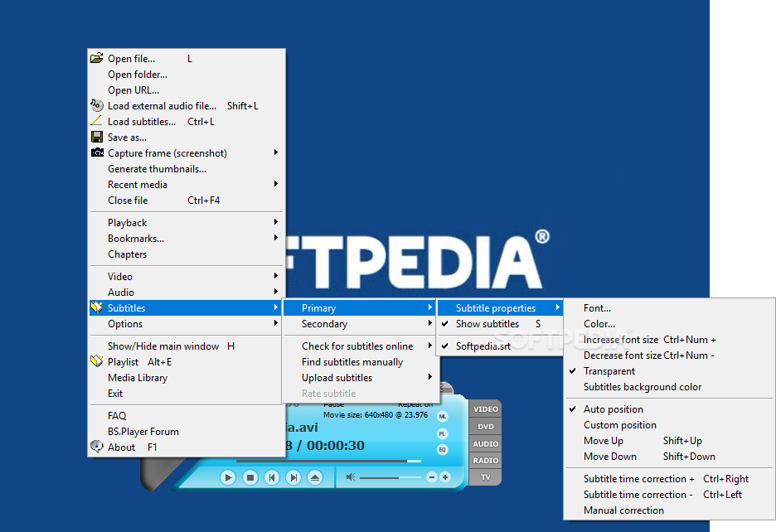The width and height of the screenshot is (776, 532).
Task: Expand Capture frame (screenshot) submenu
Action: point(186,153)
